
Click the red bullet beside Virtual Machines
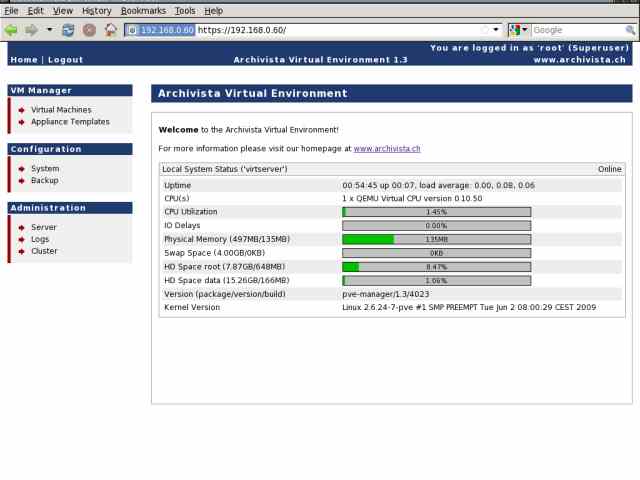pos(22,110)
